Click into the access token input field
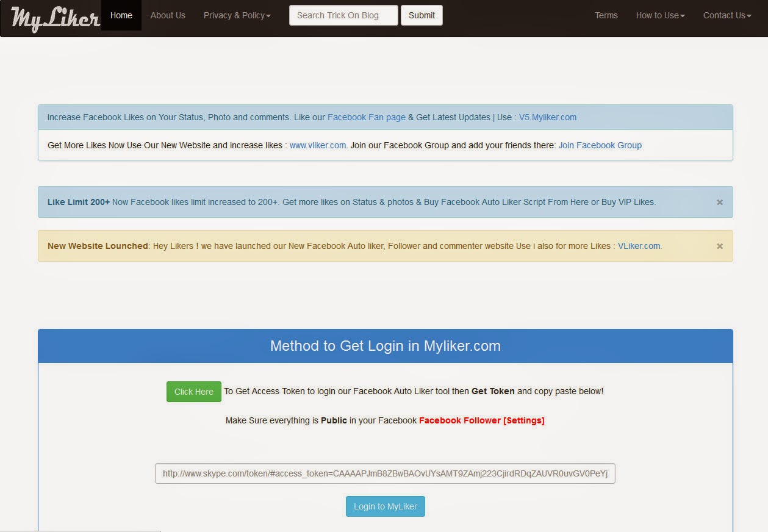Image resolution: width=768 pixels, height=532 pixels. (x=385, y=473)
